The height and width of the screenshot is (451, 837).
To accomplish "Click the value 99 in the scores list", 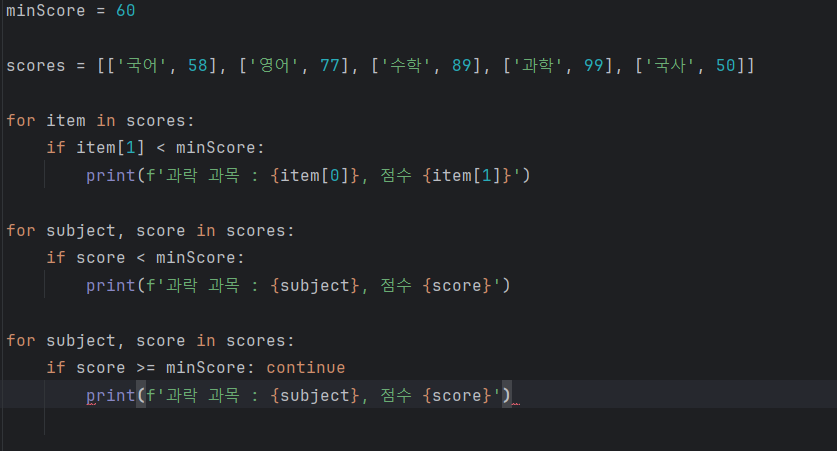I will (x=594, y=66).
